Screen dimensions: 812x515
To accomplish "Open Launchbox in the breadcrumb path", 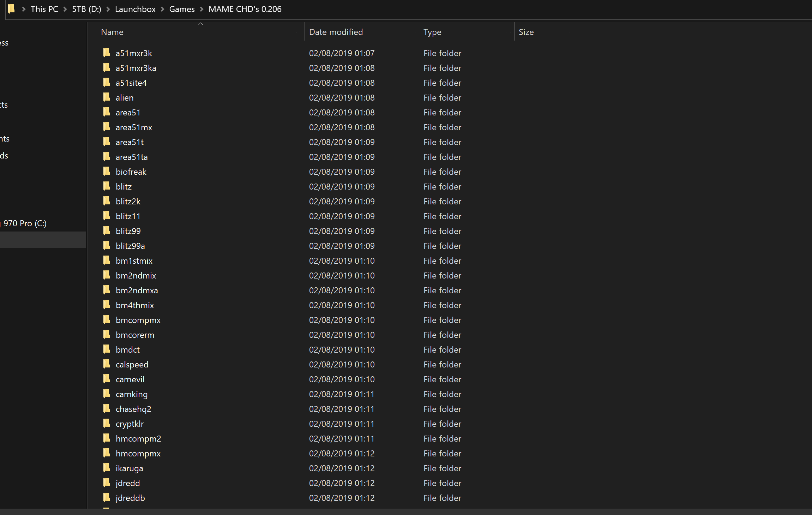I will (x=135, y=9).
